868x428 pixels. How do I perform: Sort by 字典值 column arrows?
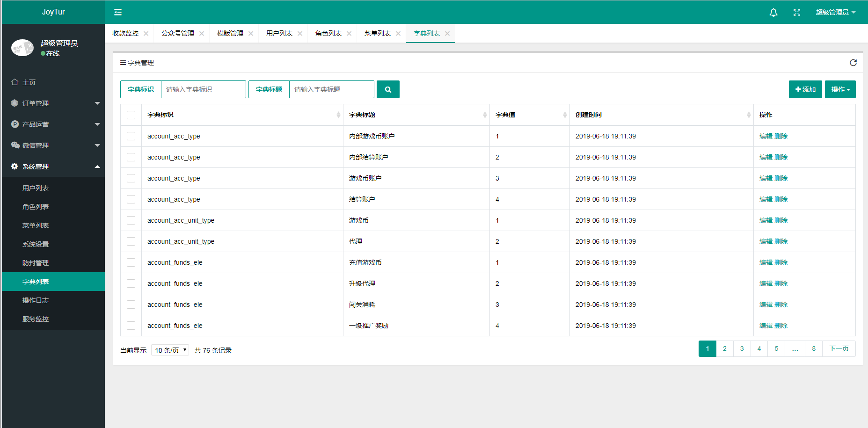(x=565, y=115)
